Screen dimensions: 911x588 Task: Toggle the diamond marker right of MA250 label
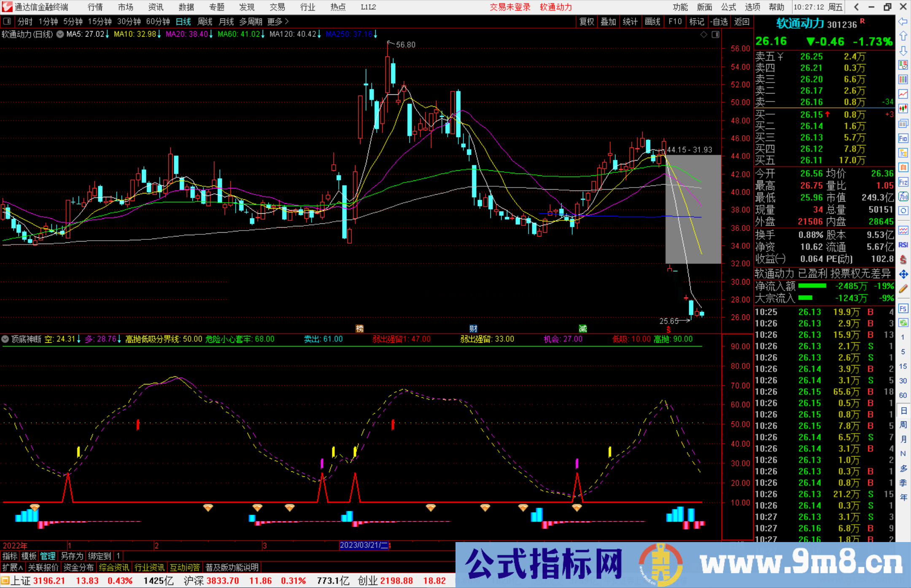point(703,35)
